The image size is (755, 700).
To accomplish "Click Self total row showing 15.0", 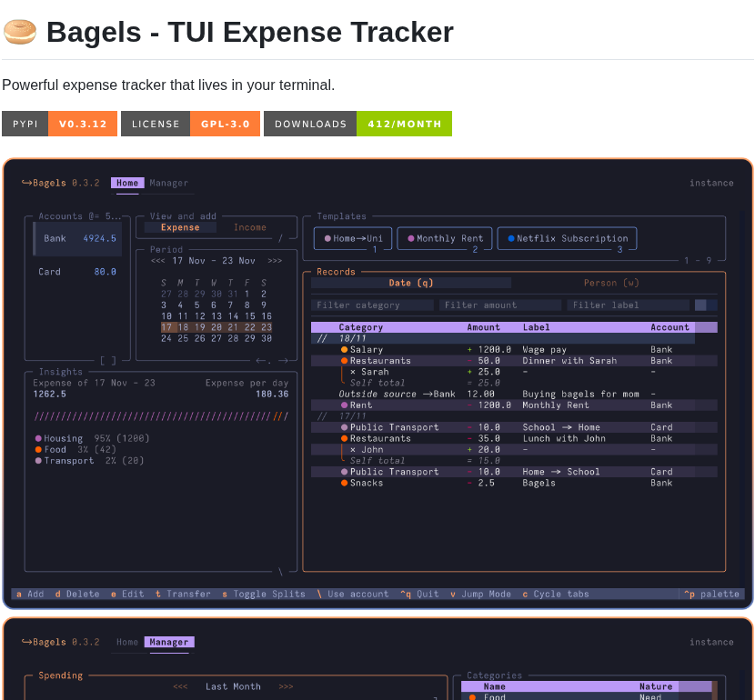I will [514, 461].
